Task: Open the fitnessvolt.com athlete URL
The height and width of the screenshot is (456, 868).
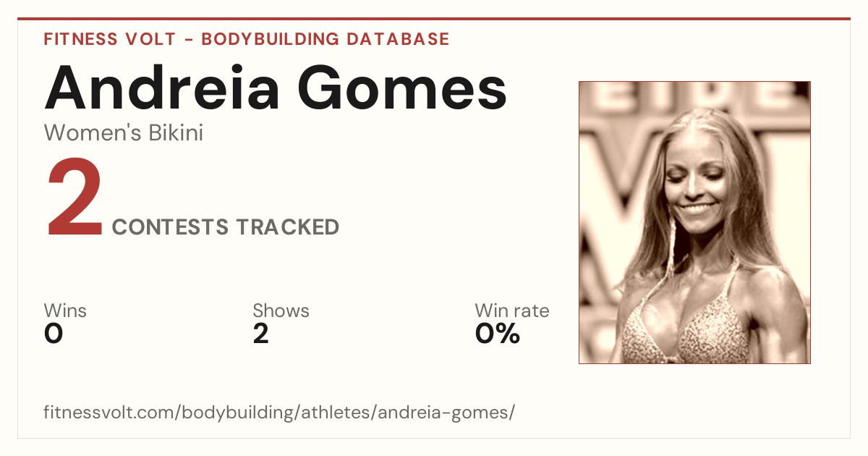Action: pos(280,413)
